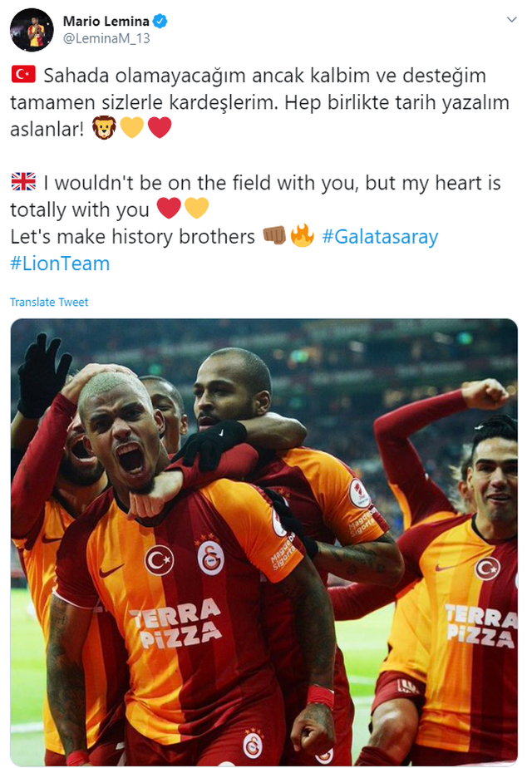Click the Translate Tweet link
The height and width of the screenshot is (768, 532).
(x=49, y=303)
